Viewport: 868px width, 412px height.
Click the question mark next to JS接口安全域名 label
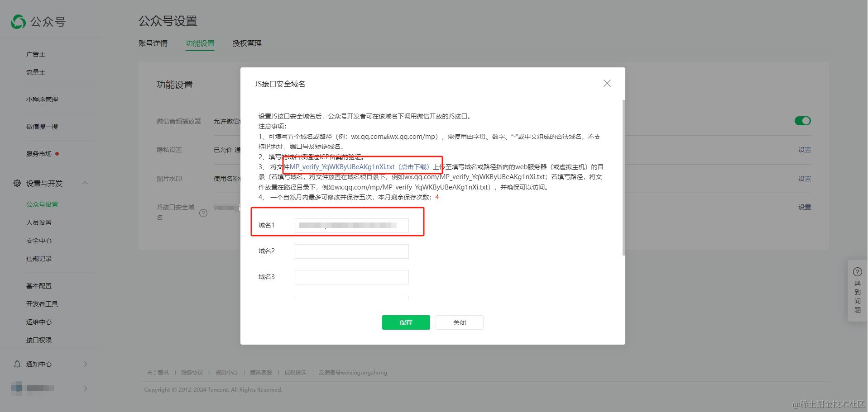tap(203, 213)
